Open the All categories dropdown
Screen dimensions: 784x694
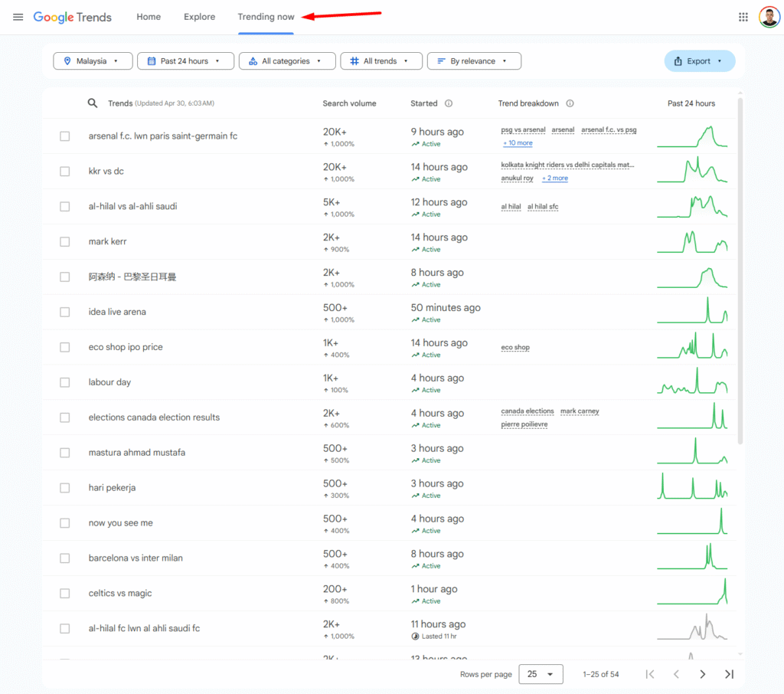pos(287,61)
